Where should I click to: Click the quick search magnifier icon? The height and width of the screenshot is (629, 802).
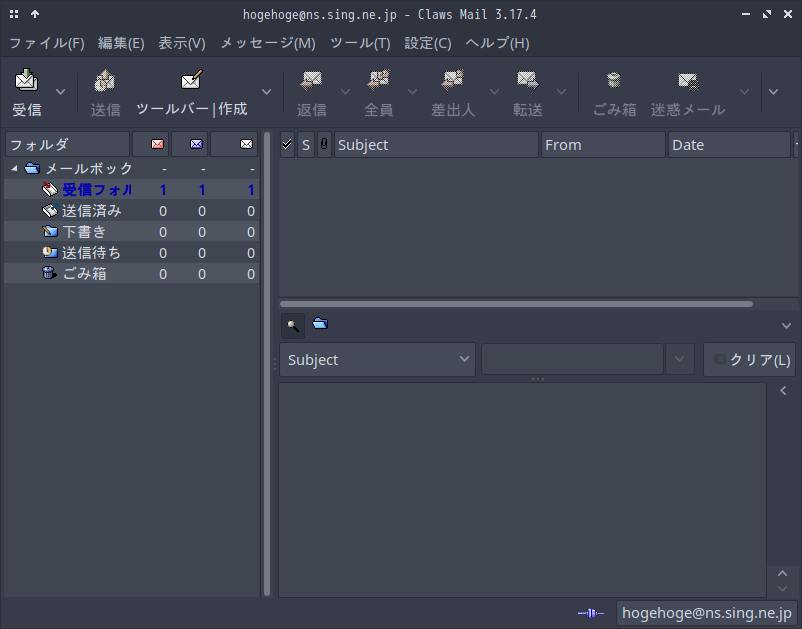[x=293, y=326]
